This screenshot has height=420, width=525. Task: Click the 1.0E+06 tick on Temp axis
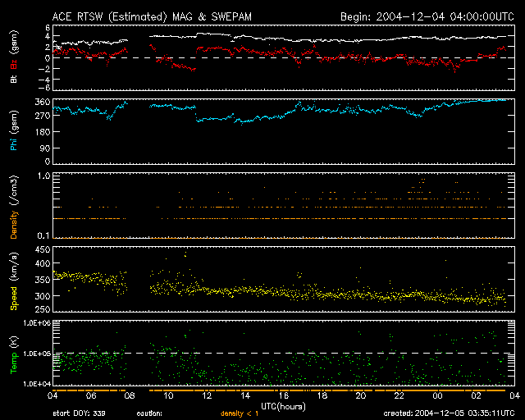36,324
